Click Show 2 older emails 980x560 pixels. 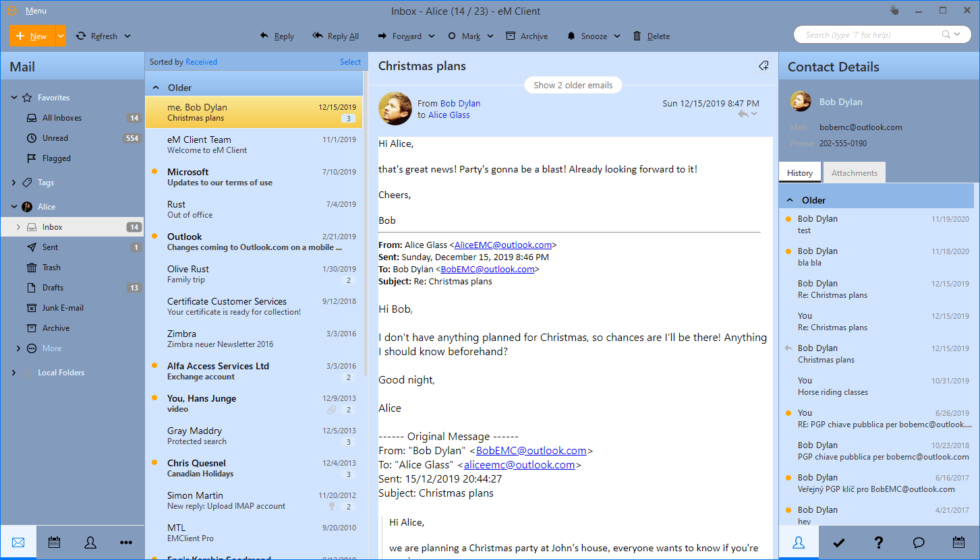point(573,86)
